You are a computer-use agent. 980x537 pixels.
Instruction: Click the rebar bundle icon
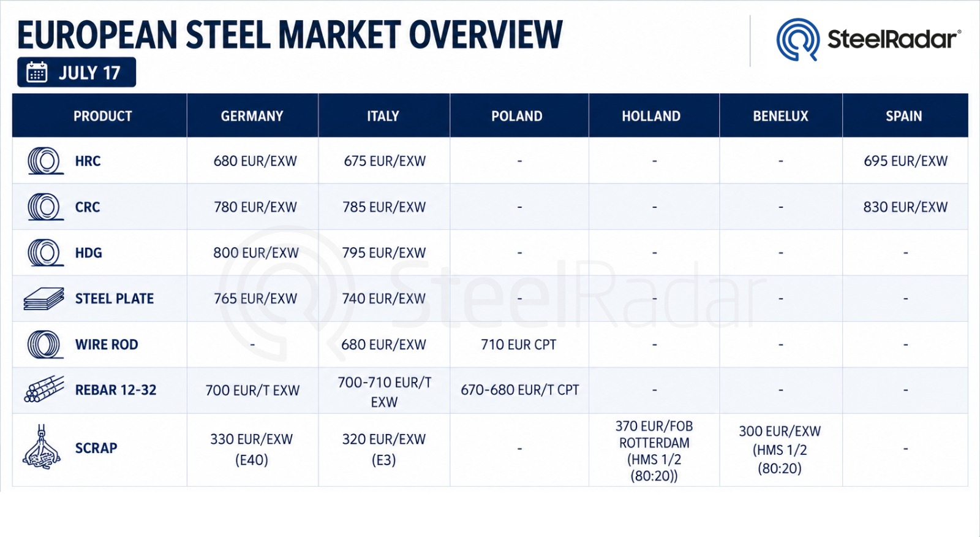[x=44, y=389]
